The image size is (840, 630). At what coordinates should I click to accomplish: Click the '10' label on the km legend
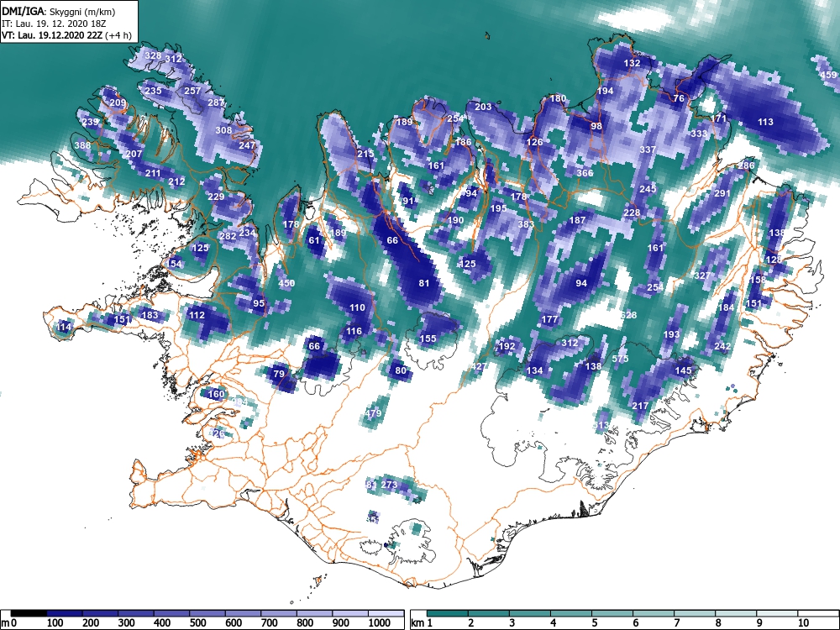pos(802,623)
